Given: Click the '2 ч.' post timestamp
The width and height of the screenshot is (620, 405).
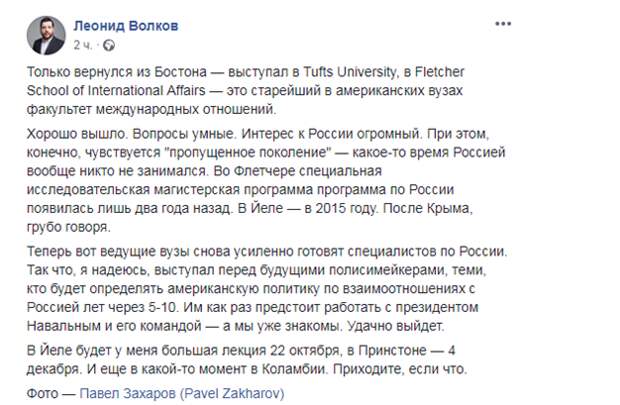Looking at the screenshot, I should (83, 45).
